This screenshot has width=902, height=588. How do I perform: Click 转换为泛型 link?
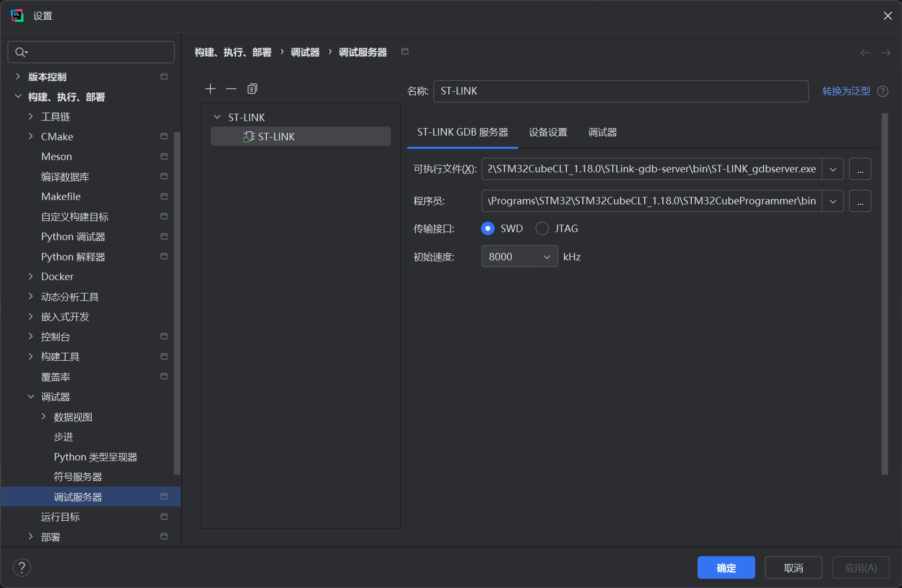tap(846, 91)
